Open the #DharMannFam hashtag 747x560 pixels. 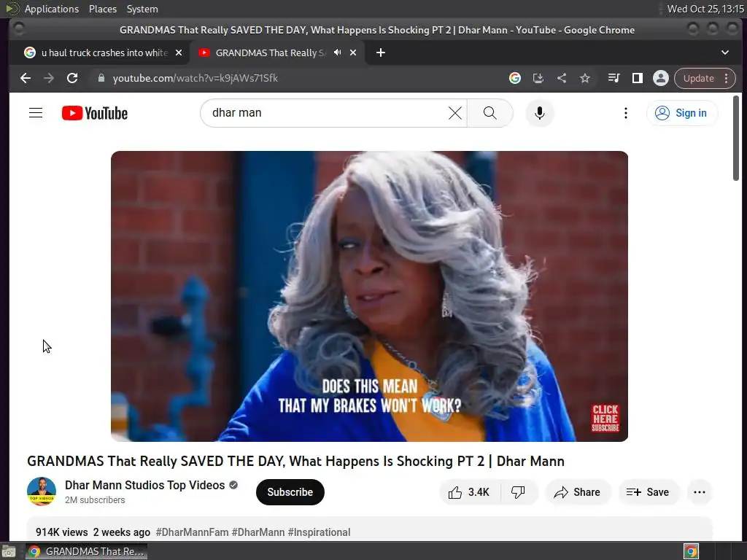[x=192, y=532]
